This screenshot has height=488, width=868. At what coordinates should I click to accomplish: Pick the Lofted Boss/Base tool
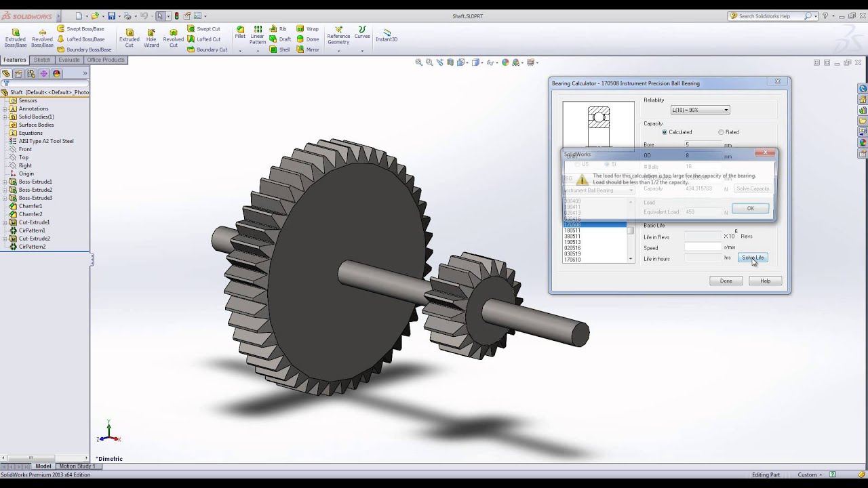(81, 39)
